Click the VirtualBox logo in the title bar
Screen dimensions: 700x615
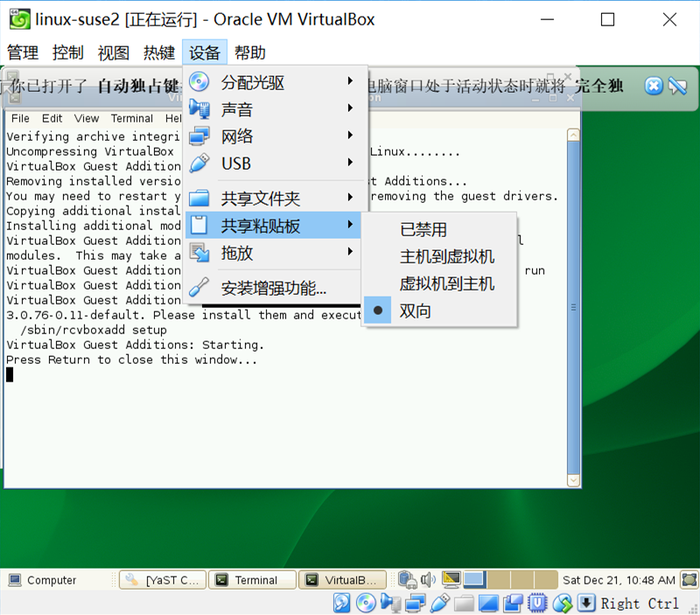(x=19, y=19)
